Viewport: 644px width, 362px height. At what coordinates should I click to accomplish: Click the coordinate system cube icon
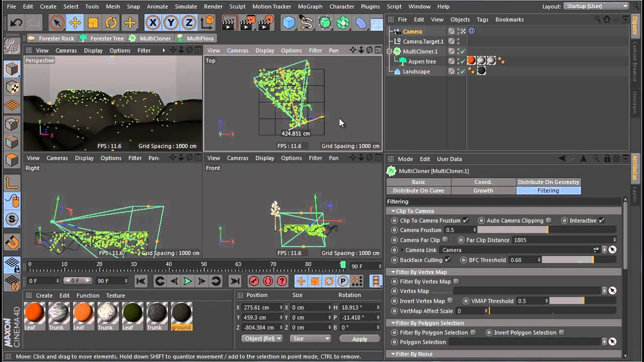coord(207,23)
